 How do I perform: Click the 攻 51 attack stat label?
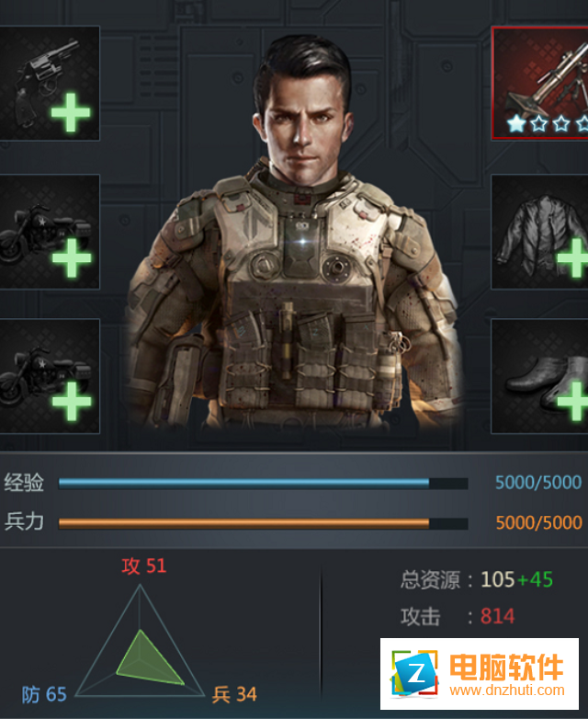[144, 565]
